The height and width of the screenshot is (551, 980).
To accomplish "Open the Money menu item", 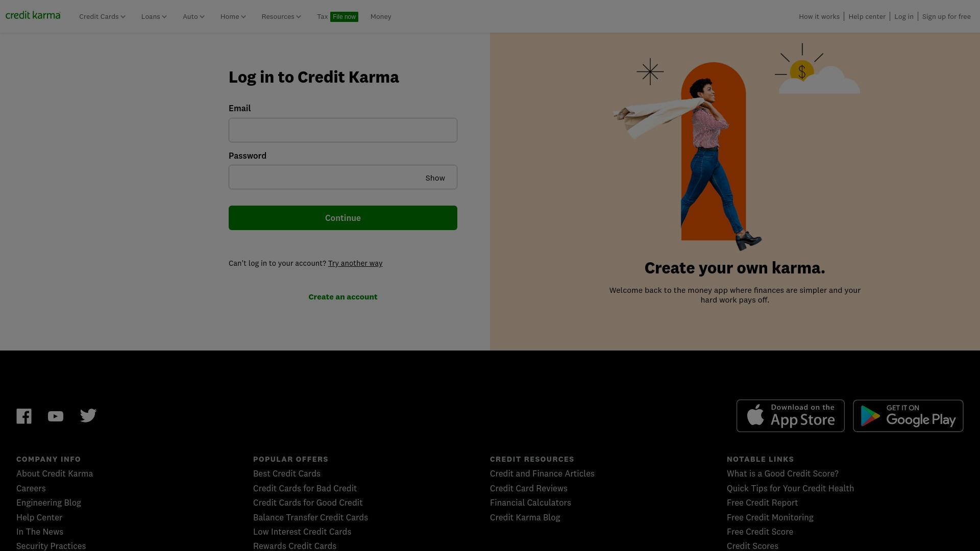I will coord(381,17).
